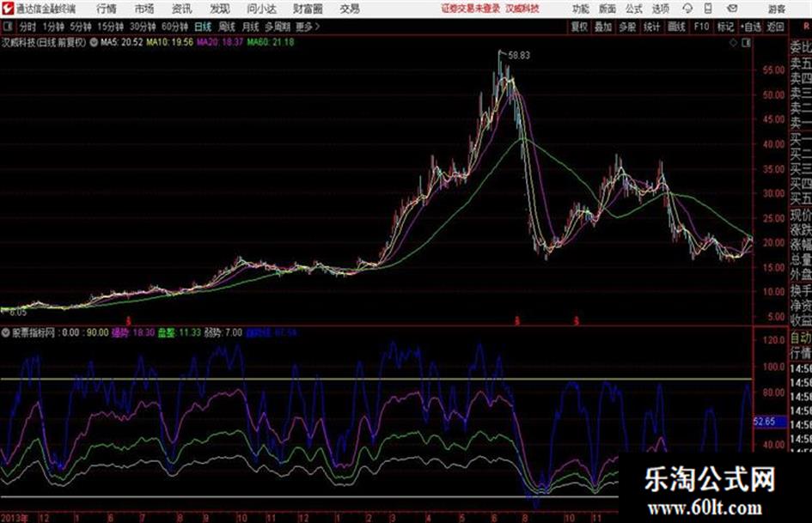Switch to the 30分钟 period tab
The height and width of the screenshot is (523, 812).
coord(143,27)
